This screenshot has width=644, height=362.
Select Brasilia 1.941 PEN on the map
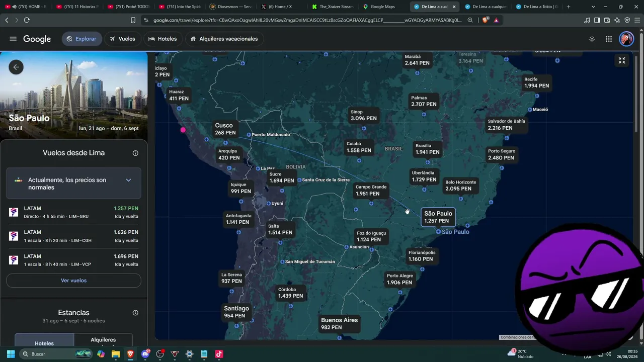(427, 149)
